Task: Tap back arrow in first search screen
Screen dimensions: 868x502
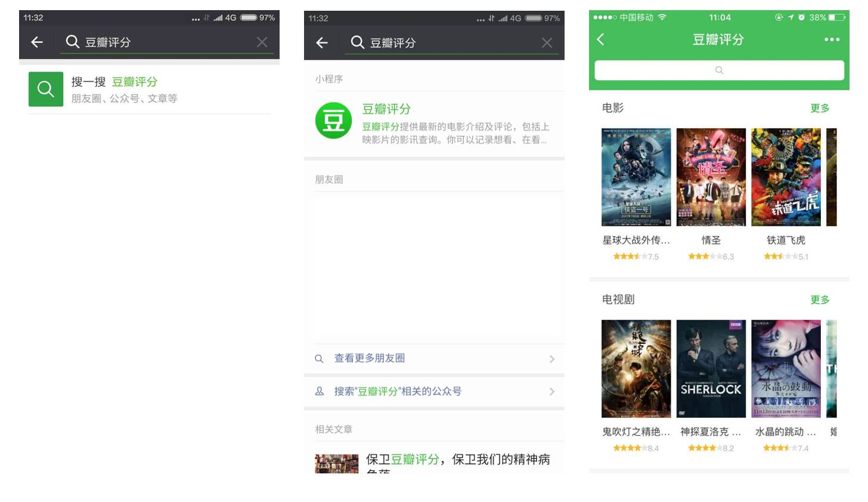Action: (37, 42)
